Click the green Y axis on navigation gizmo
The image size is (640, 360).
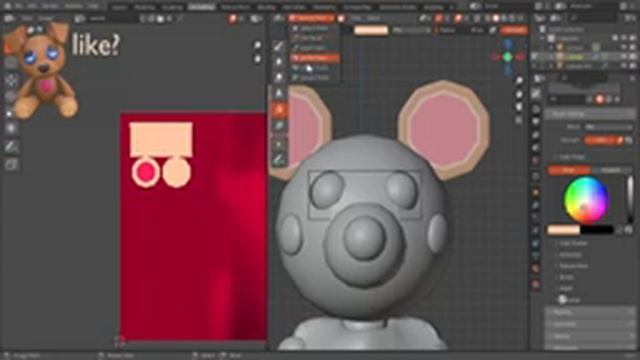click(x=508, y=57)
